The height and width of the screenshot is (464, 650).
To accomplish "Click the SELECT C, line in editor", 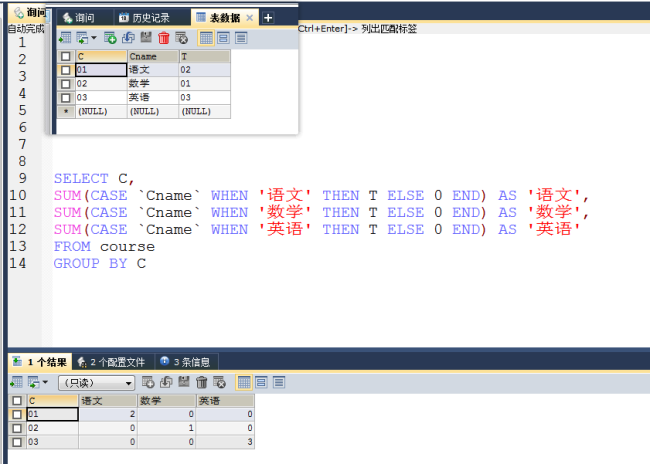I will pos(94,179).
